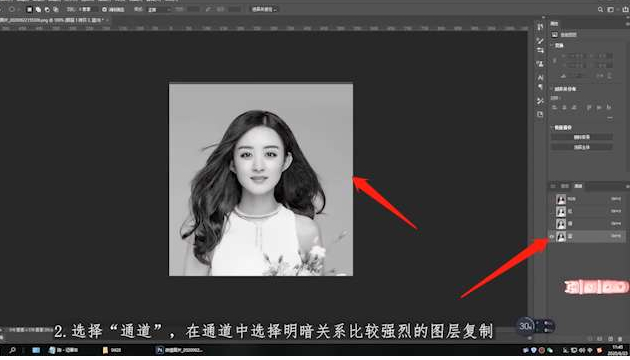The width and height of the screenshot is (630, 360).
Task: Show the Green channel visibility box
Action: [552, 223]
